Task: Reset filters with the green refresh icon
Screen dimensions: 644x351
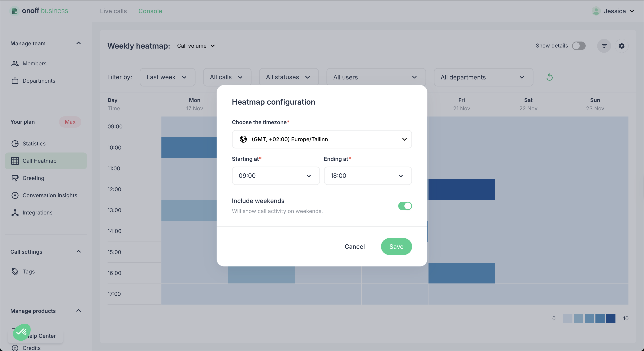Action: tap(549, 77)
